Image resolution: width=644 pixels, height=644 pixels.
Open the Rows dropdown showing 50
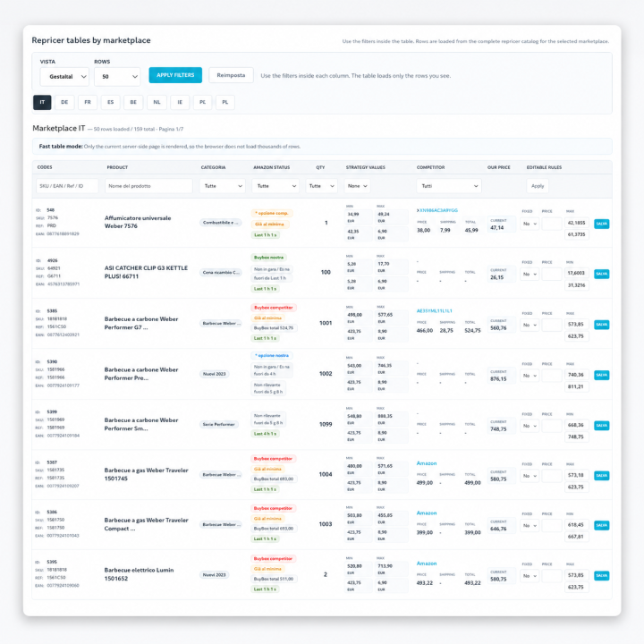coord(117,77)
